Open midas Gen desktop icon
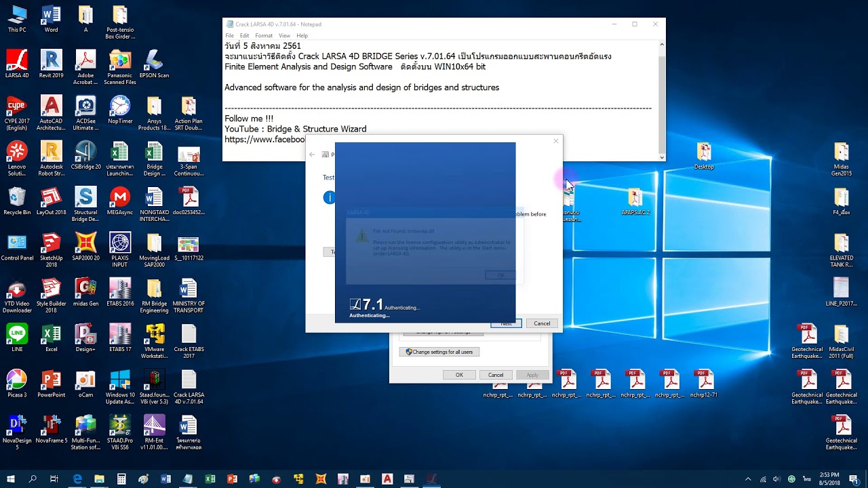The width and height of the screenshot is (868, 488). tap(85, 292)
